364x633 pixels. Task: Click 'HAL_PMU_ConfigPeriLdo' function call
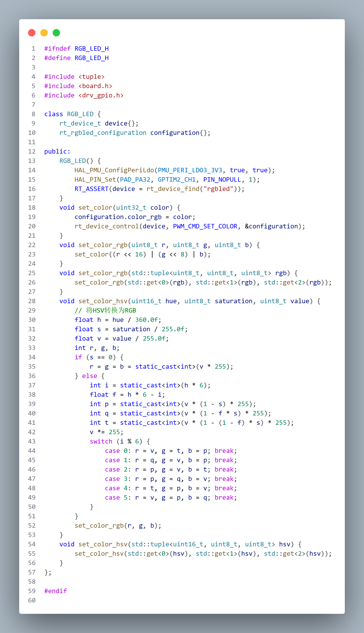point(114,170)
